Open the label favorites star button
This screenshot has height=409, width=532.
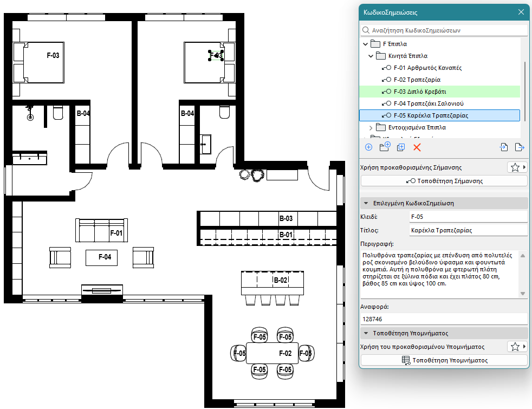(x=517, y=167)
